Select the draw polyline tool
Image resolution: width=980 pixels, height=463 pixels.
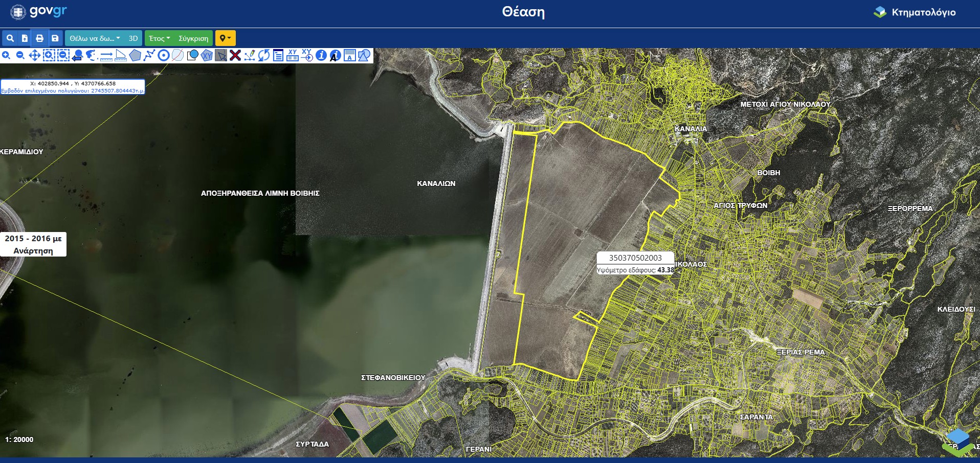click(149, 55)
